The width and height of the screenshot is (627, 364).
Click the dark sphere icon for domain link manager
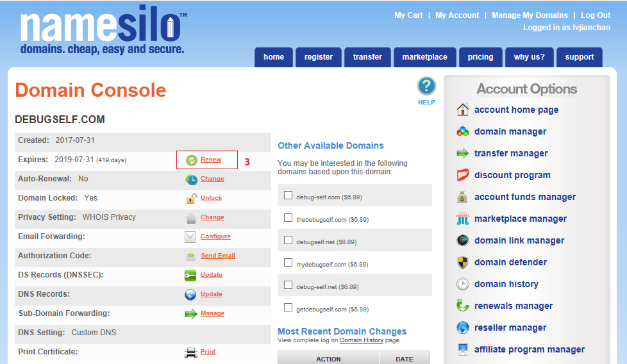463,240
